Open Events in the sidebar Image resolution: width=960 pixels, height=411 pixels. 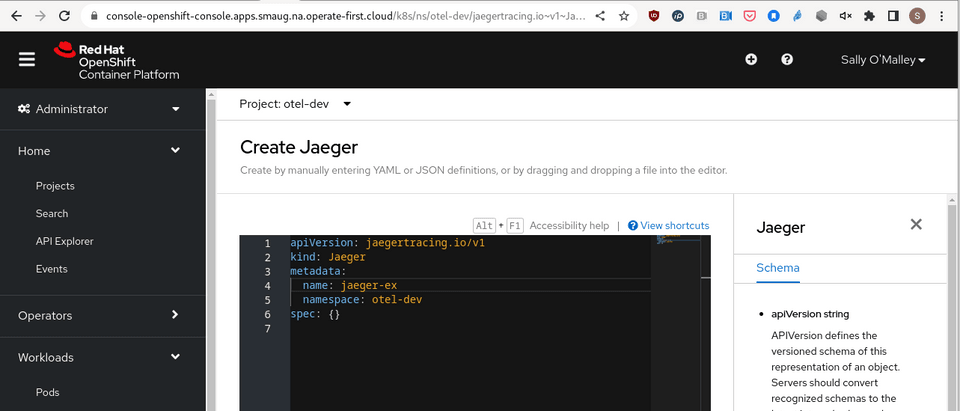51,269
